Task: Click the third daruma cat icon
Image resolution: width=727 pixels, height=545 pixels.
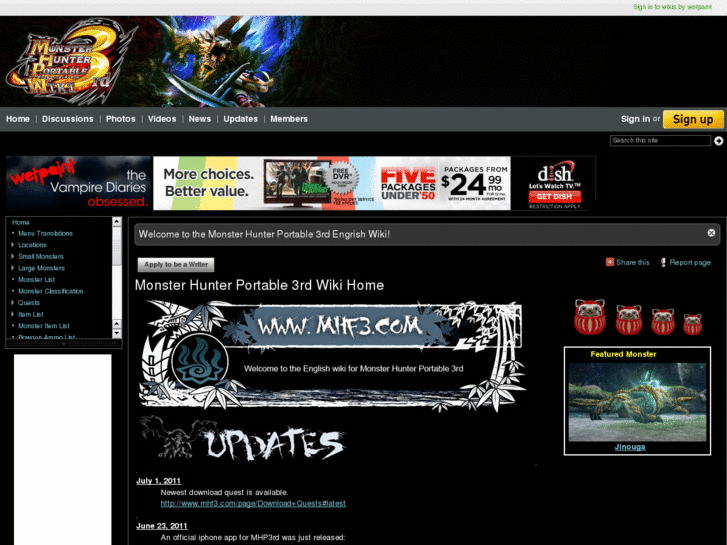Action: click(x=663, y=321)
